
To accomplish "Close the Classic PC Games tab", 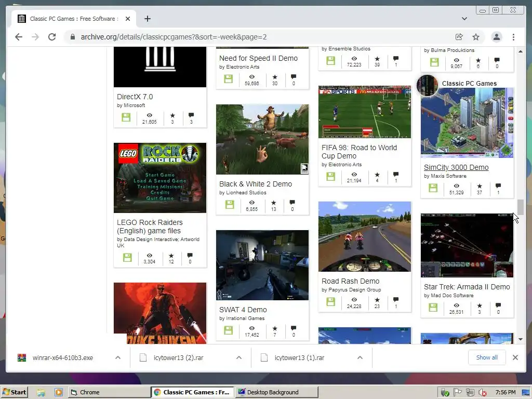I will point(128,19).
